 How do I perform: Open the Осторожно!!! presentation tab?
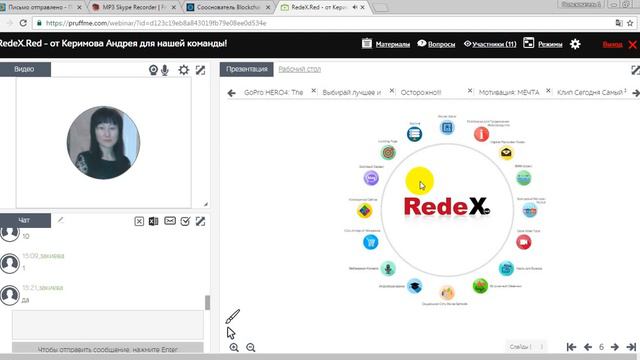(421, 93)
